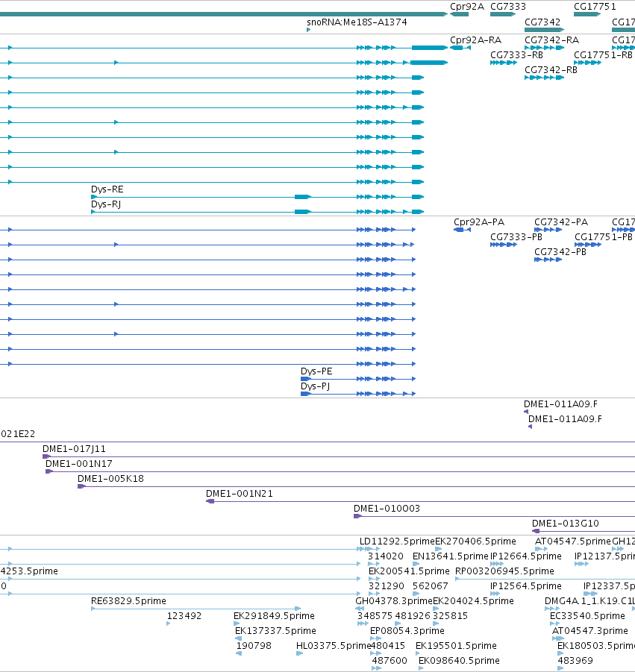
Task: Select the 348575 EST label
Action: [x=375, y=616]
